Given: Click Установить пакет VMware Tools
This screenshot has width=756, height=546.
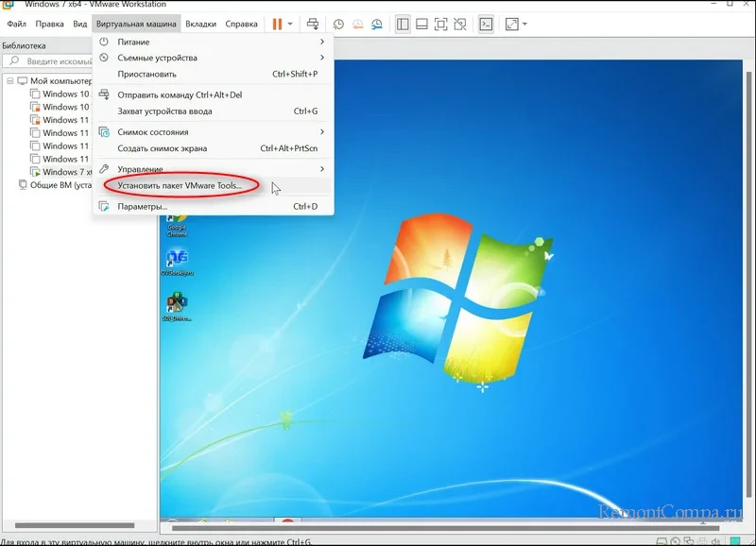Looking at the screenshot, I should [213, 185].
